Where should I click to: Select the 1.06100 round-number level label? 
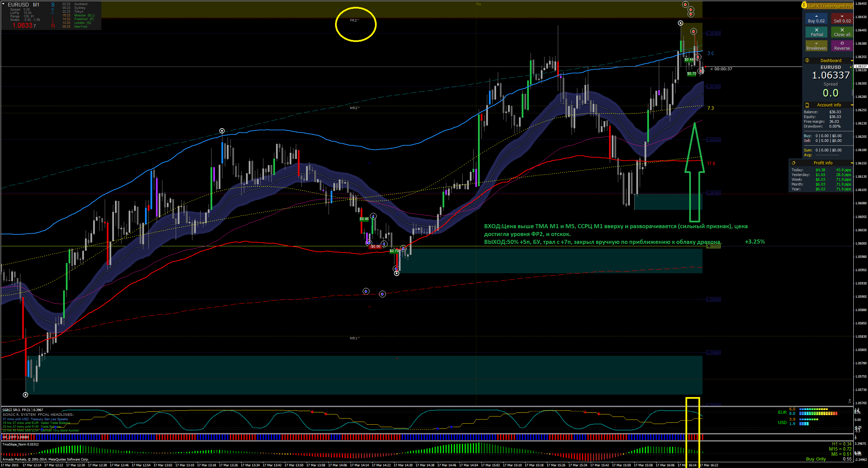tap(713, 193)
